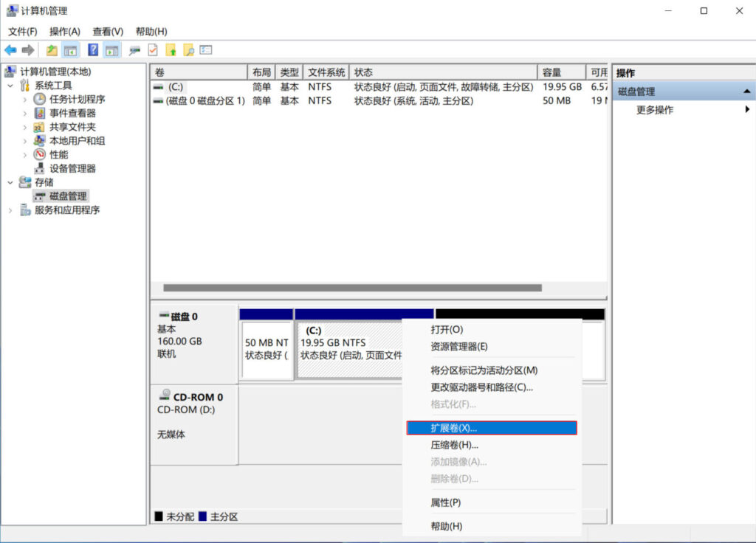The width and height of the screenshot is (756, 543).
Task: Toggle the Show/Hide console tree icon
Action: 70,50
